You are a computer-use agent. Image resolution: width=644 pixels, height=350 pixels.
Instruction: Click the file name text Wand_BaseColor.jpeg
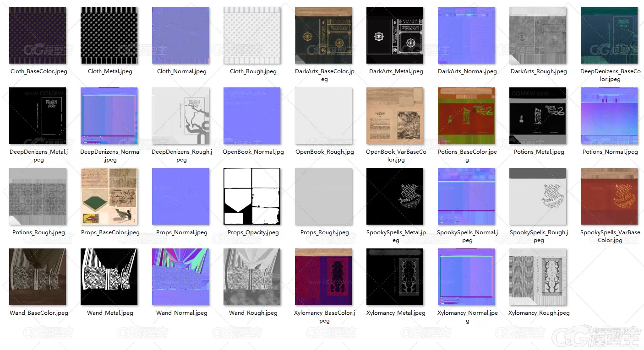(x=39, y=313)
